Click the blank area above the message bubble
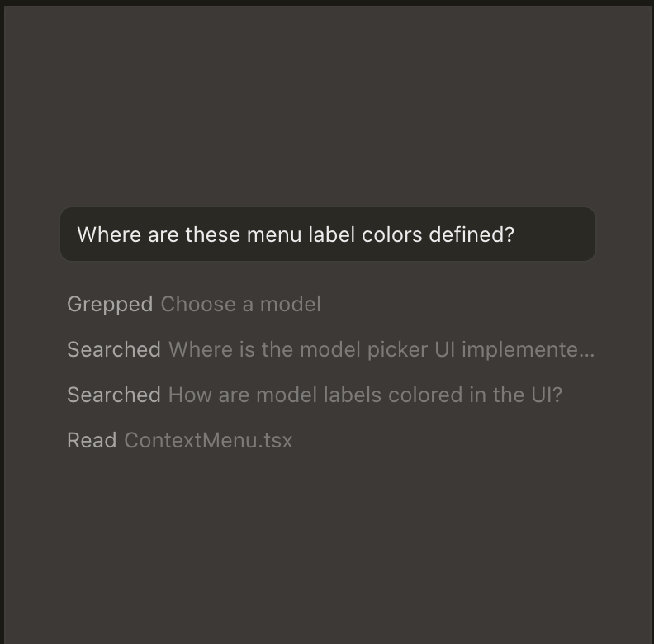The image size is (654, 644). 327,107
